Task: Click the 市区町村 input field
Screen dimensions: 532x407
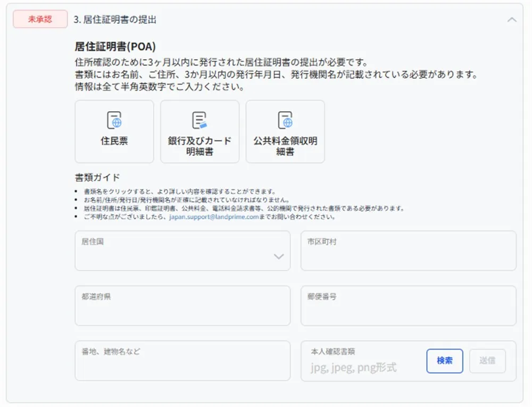Action: 409,251
